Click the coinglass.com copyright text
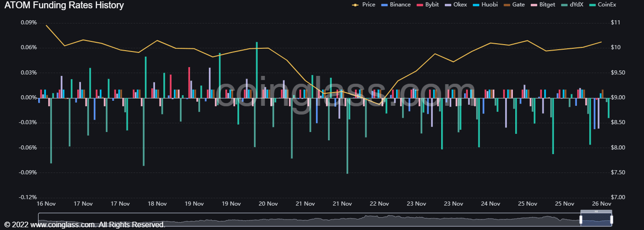 pos(85,224)
